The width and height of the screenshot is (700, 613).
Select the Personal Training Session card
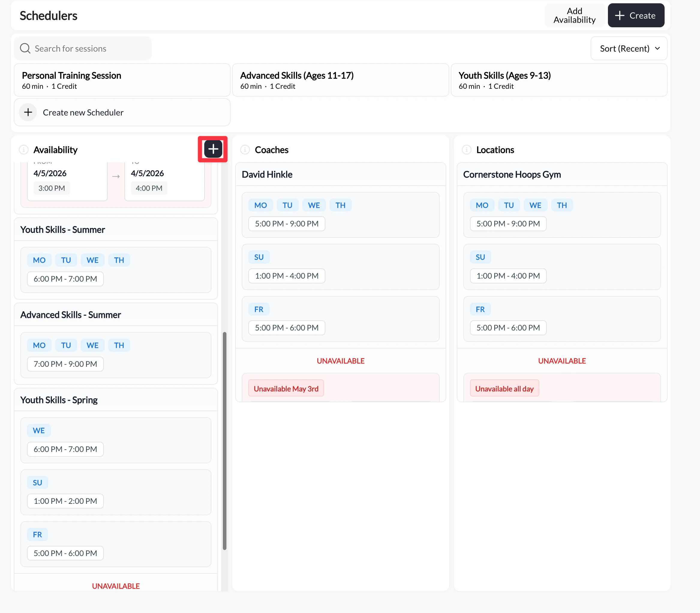pyautogui.click(x=122, y=80)
